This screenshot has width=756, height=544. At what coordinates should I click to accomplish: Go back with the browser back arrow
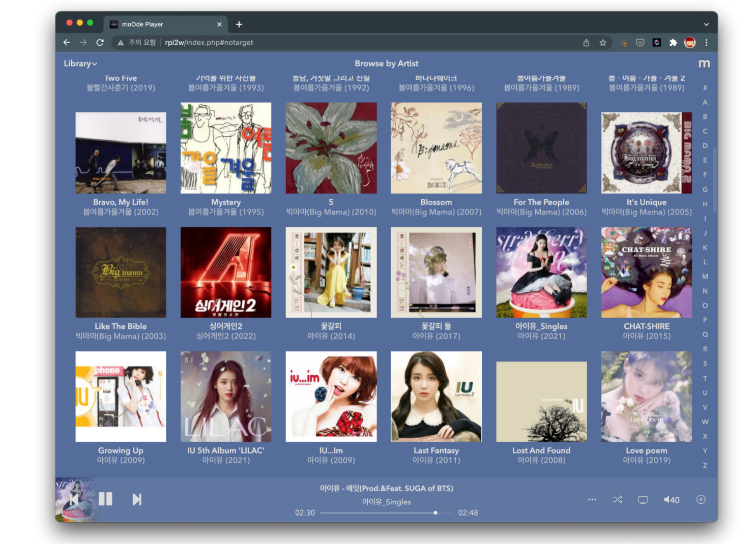(67, 43)
